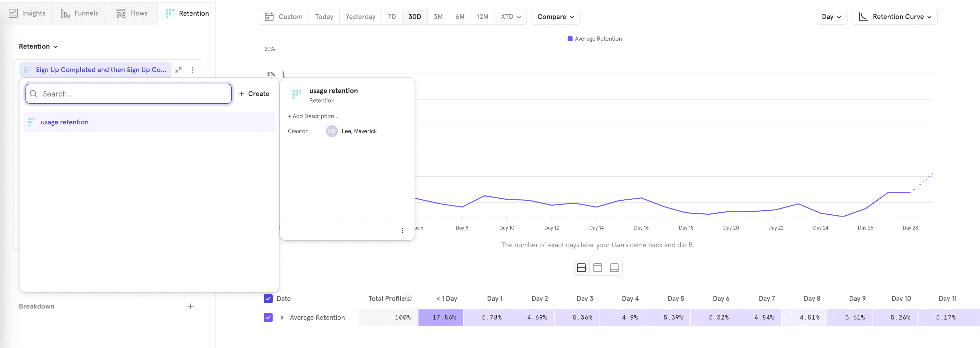Open the XTD dropdown
The height and width of the screenshot is (348, 980).
coord(510,16)
